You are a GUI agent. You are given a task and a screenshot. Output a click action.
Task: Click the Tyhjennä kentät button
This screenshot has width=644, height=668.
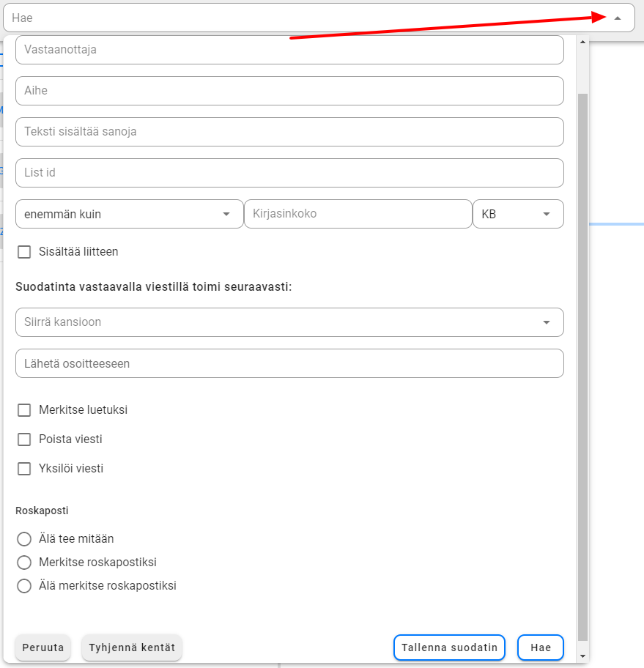(x=132, y=647)
